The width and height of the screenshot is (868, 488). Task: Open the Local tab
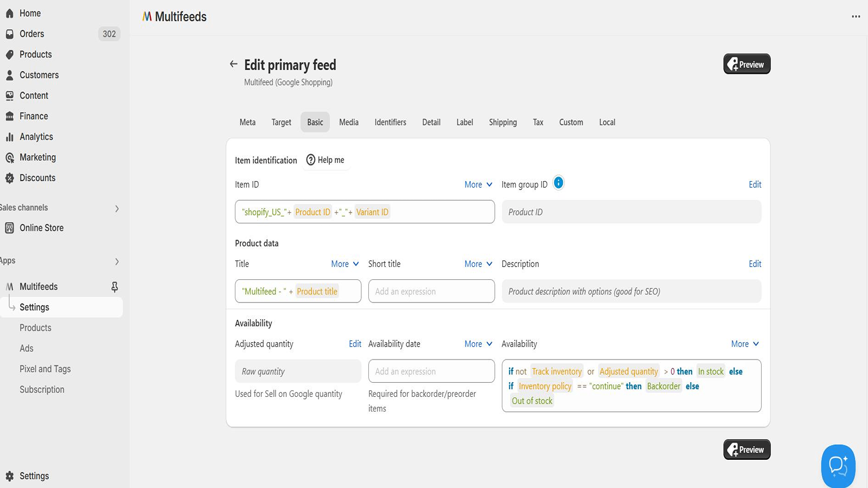point(607,122)
